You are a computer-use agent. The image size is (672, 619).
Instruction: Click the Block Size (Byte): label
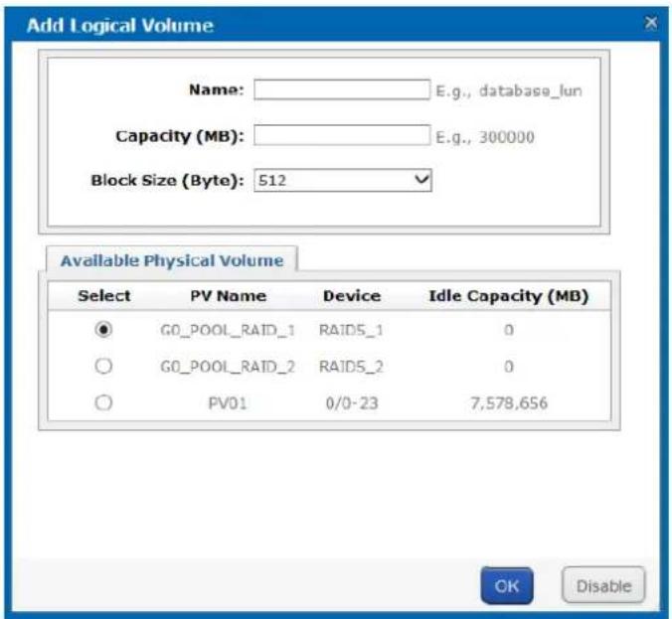tap(168, 181)
